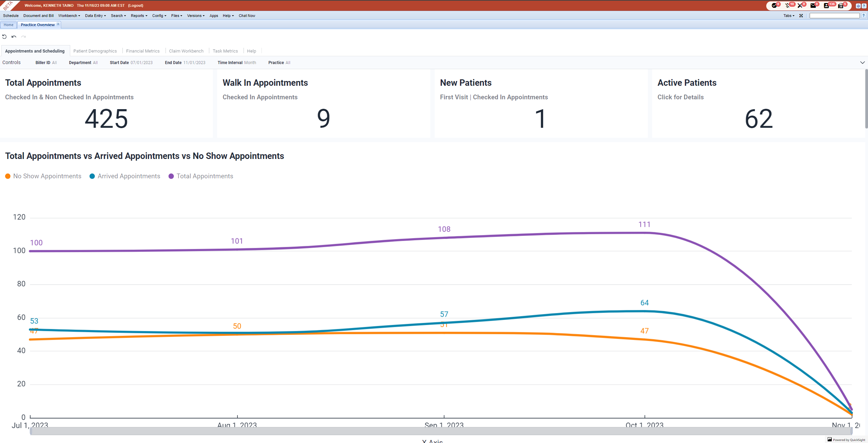The height and width of the screenshot is (443, 868).
Task: Click the undo arrow icon
Action: [14, 37]
